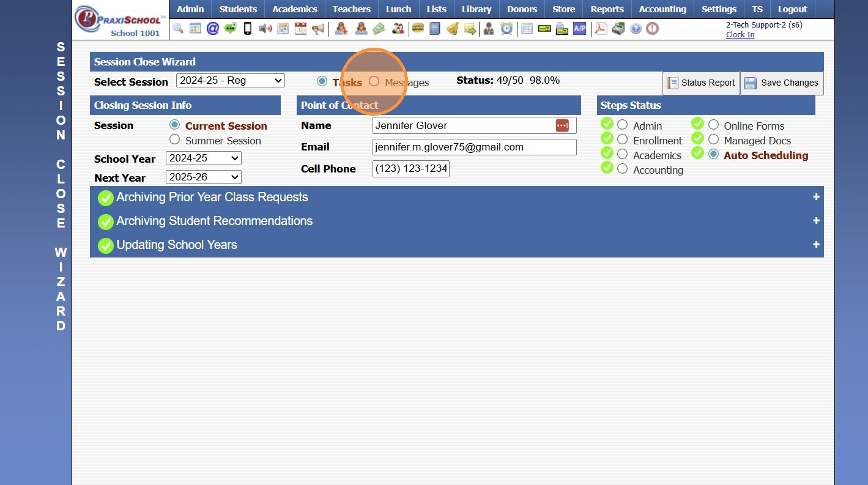Open the A/P accounts payable icon
The width and height of the screenshot is (868, 485).
579,29
